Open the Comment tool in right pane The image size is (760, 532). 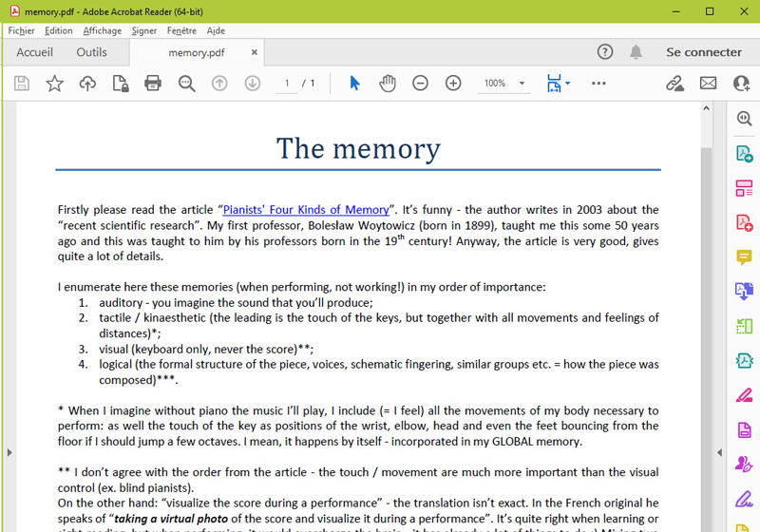pos(744,257)
